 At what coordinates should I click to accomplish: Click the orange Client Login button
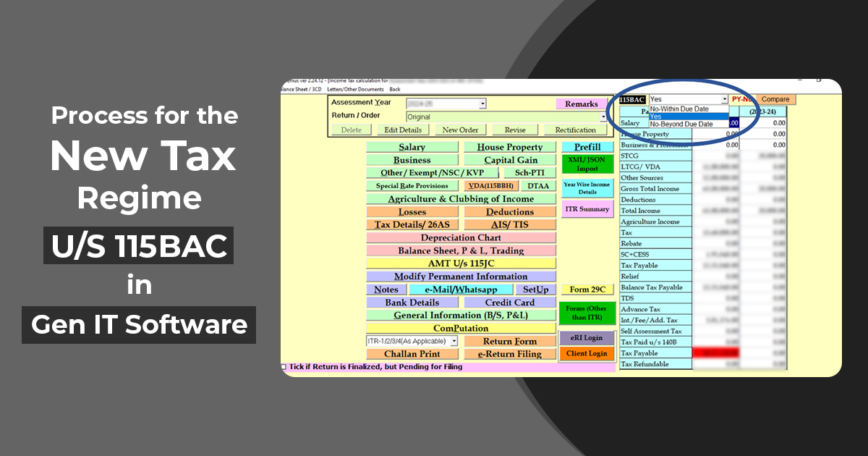click(587, 354)
